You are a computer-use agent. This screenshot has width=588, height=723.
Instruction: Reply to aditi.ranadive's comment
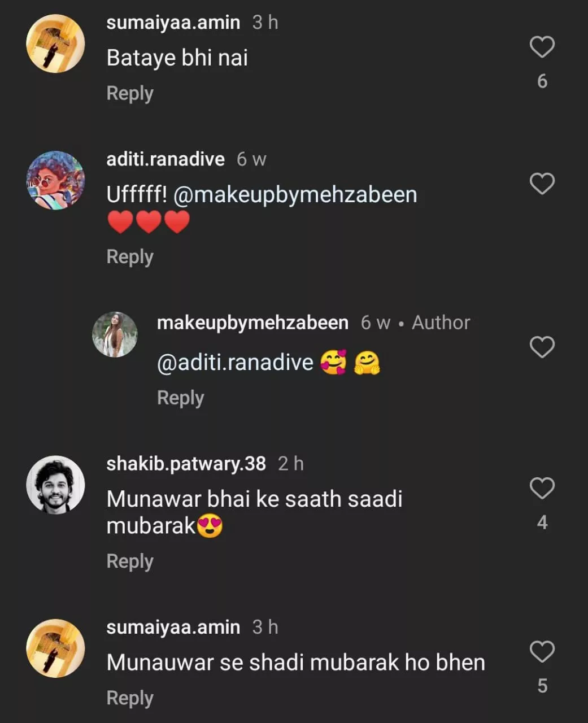[x=130, y=257]
